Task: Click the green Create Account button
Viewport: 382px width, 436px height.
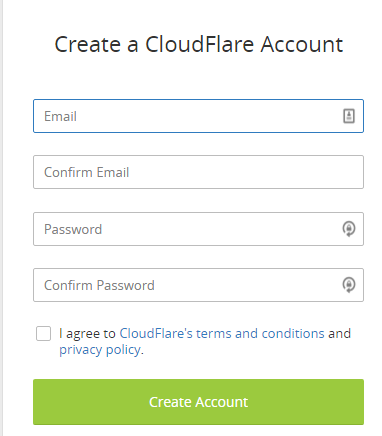Action: (x=198, y=402)
